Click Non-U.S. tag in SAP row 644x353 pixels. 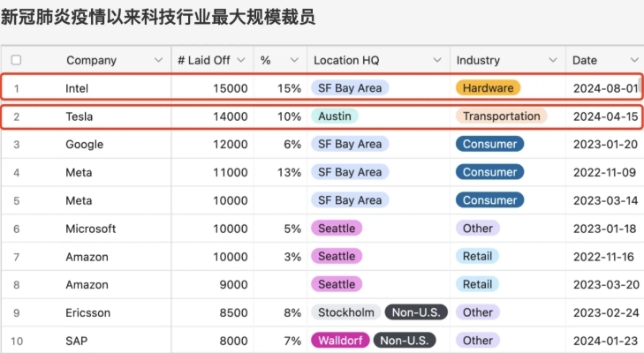tap(405, 341)
